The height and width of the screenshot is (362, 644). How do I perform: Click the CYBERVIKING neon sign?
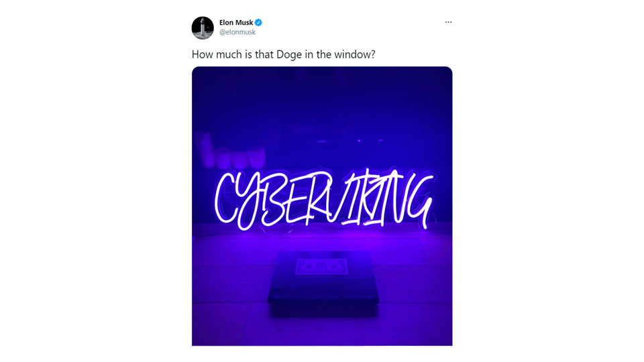[323, 200]
